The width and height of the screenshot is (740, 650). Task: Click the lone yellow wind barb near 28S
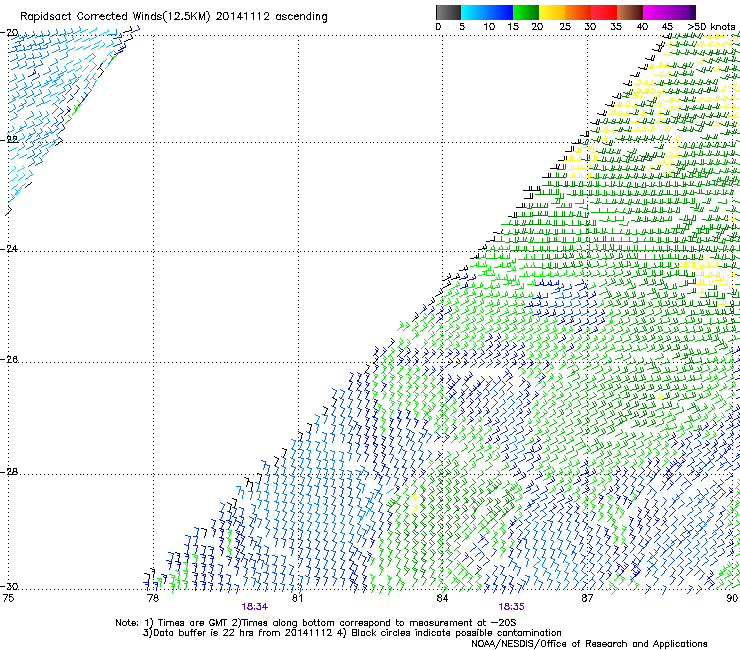[415, 504]
